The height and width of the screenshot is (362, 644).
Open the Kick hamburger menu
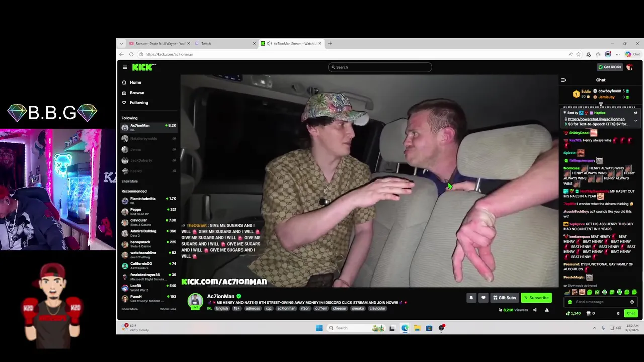(x=125, y=67)
